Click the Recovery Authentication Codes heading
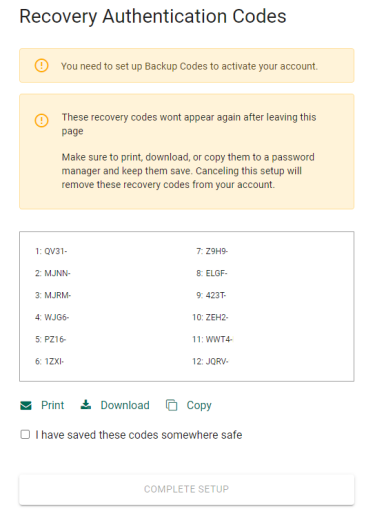Viewport: 375px width, 520px height. [x=153, y=16]
